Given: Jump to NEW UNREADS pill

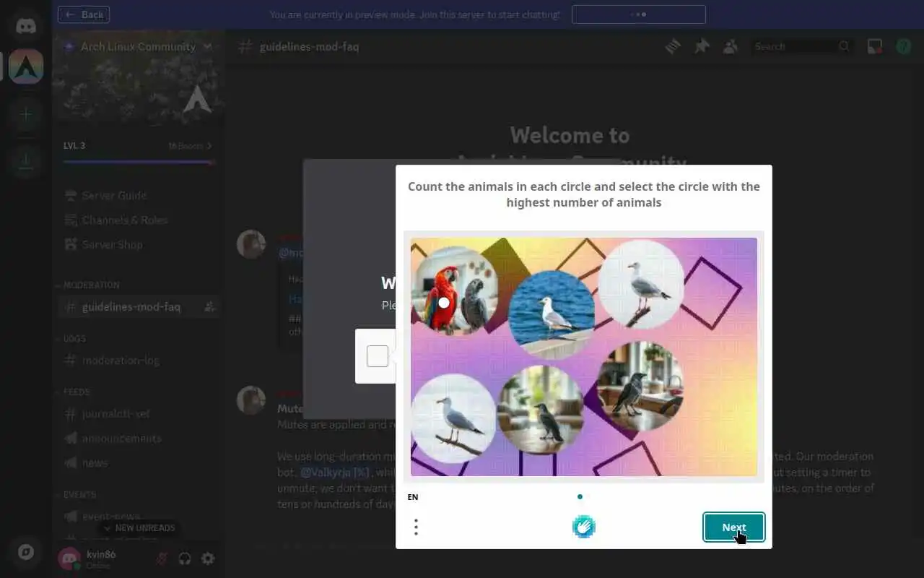Looking at the screenshot, I should click(139, 528).
